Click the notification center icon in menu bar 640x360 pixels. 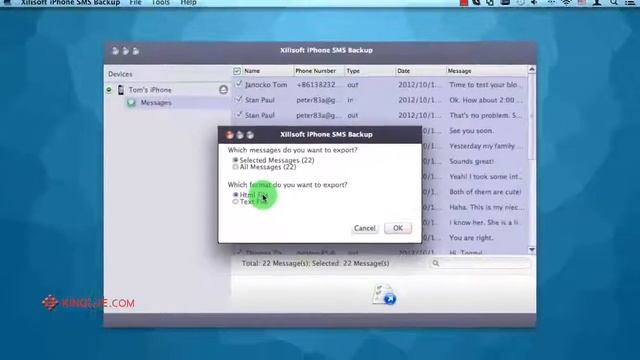click(629, 2)
